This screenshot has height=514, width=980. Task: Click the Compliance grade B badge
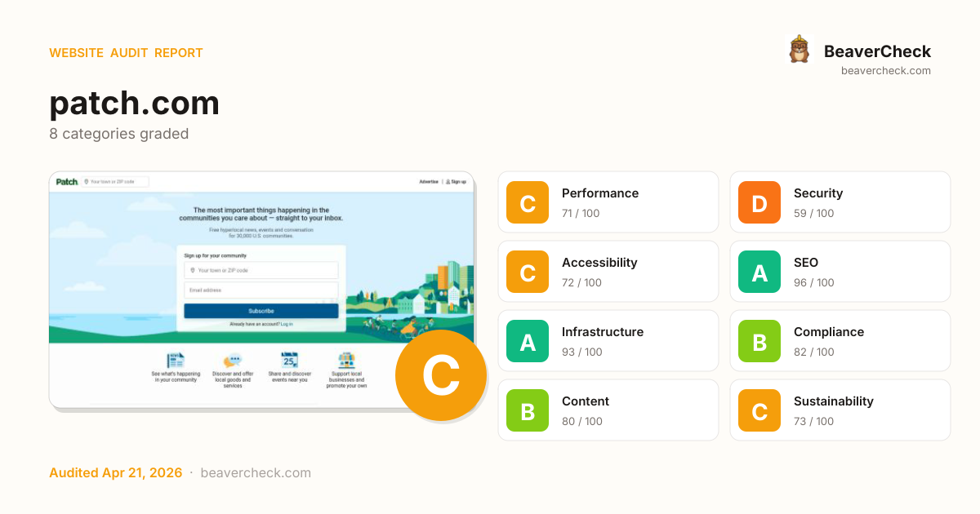[759, 341]
